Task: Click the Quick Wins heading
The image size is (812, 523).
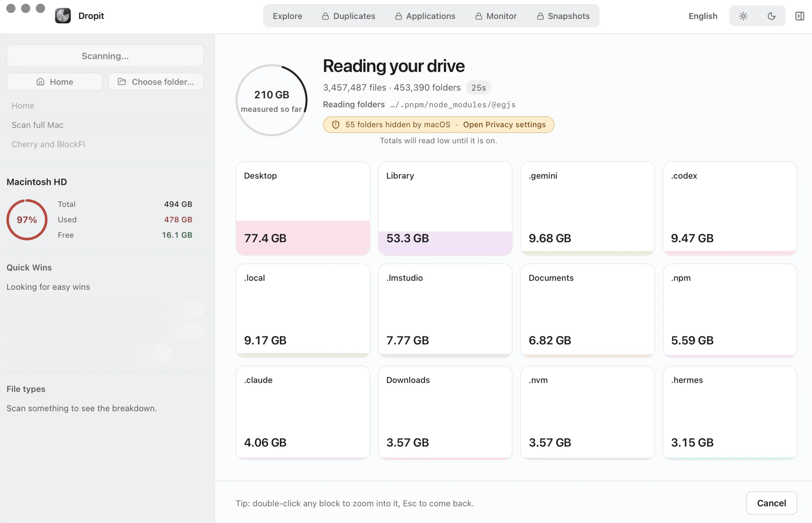Action: tap(29, 268)
